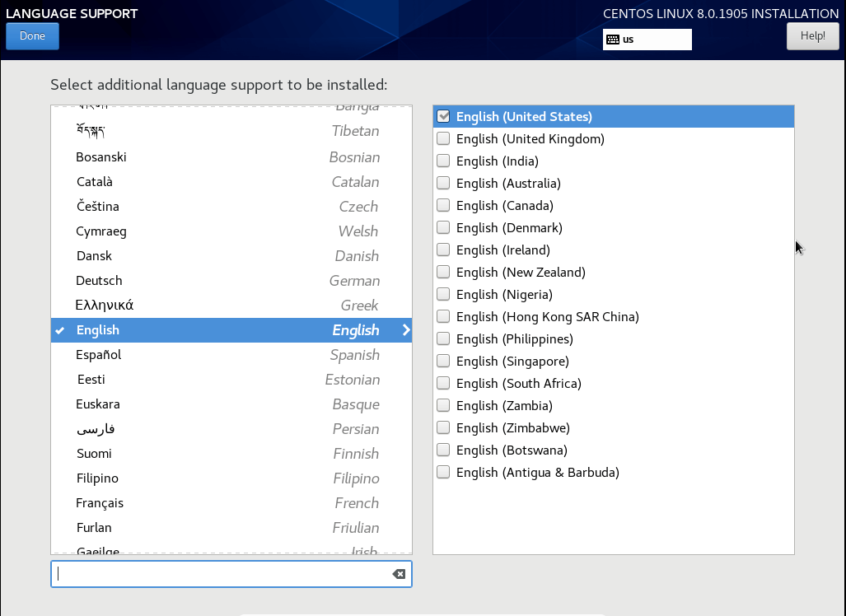Tick English (Singapore) checkbox
Viewport: 846px width, 616px height.
tap(443, 361)
